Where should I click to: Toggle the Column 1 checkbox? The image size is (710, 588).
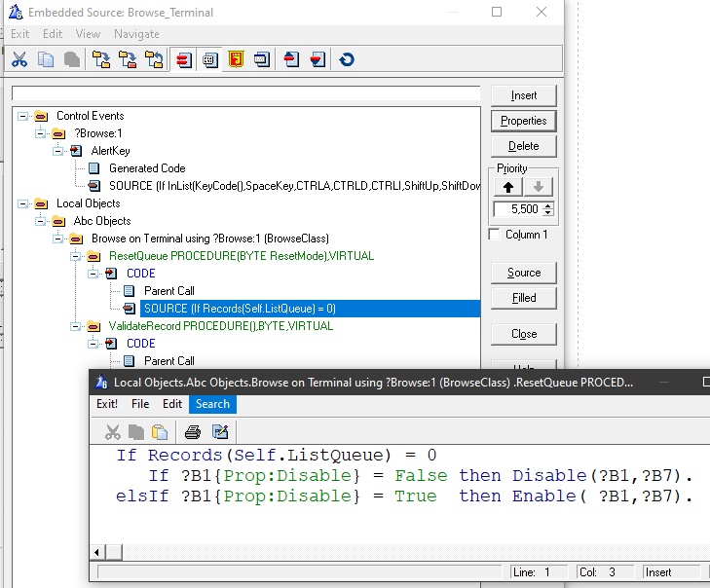click(496, 235)
